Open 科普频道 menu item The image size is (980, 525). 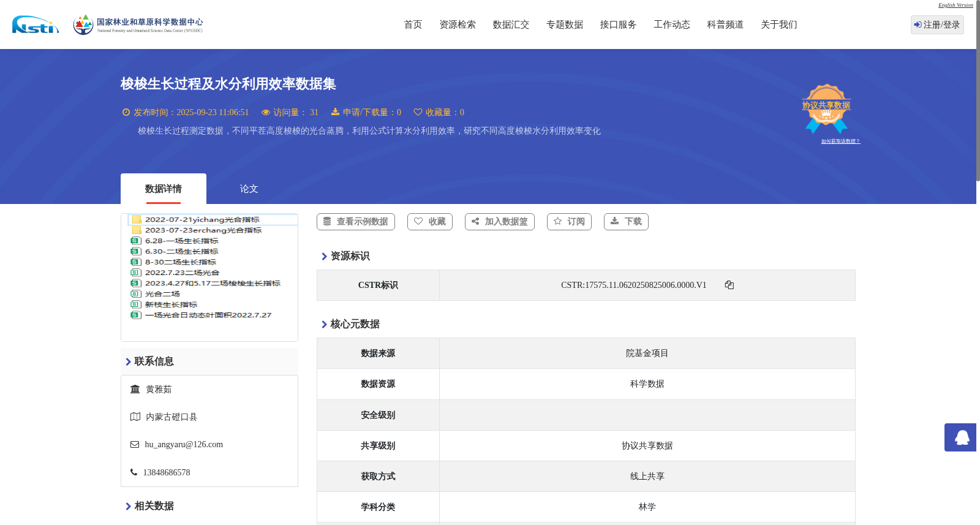coord(725,25)
